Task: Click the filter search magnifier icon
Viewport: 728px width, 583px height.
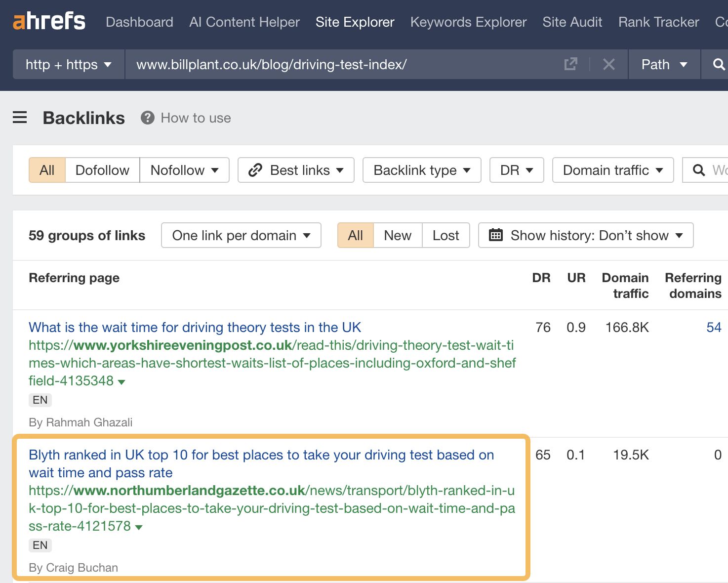Action: (698, 170)
